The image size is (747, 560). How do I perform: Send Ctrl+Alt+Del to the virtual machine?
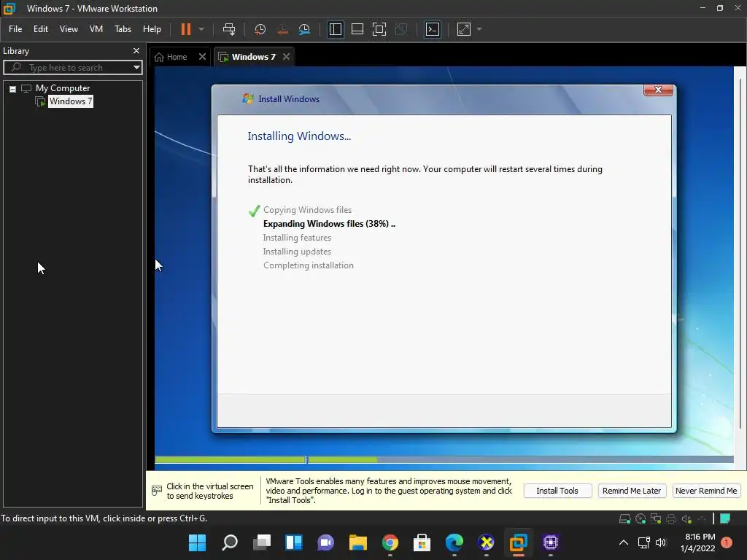229,29
